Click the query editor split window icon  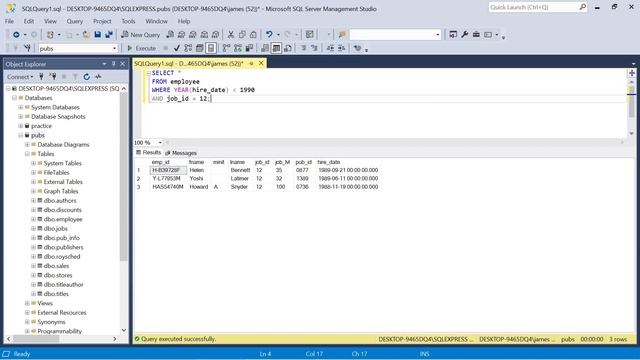point(631,73)
